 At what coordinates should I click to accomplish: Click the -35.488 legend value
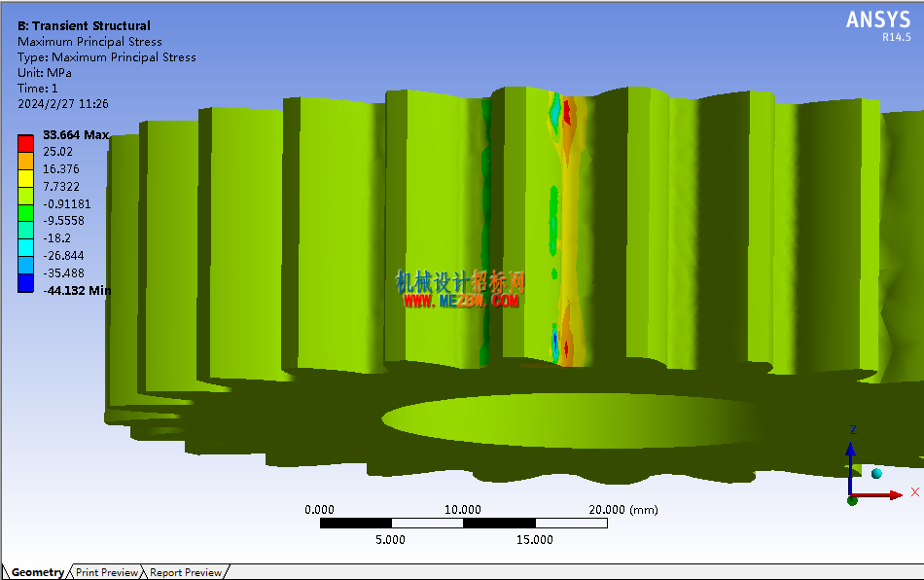[x=63, y=272]
